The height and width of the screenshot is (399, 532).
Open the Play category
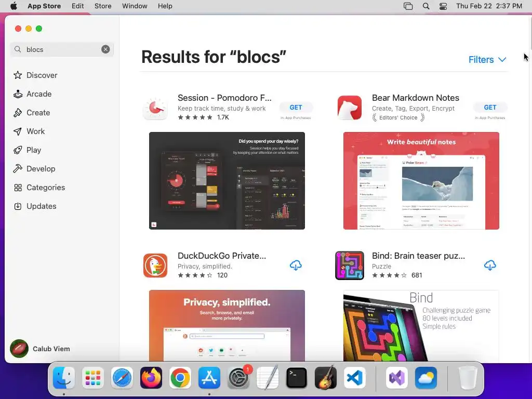coord(27,150)
